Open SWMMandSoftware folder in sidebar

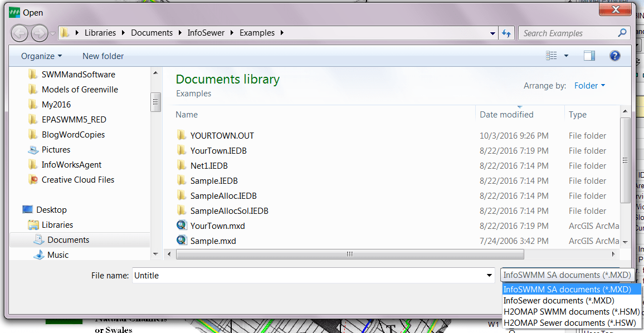[78, 75]
